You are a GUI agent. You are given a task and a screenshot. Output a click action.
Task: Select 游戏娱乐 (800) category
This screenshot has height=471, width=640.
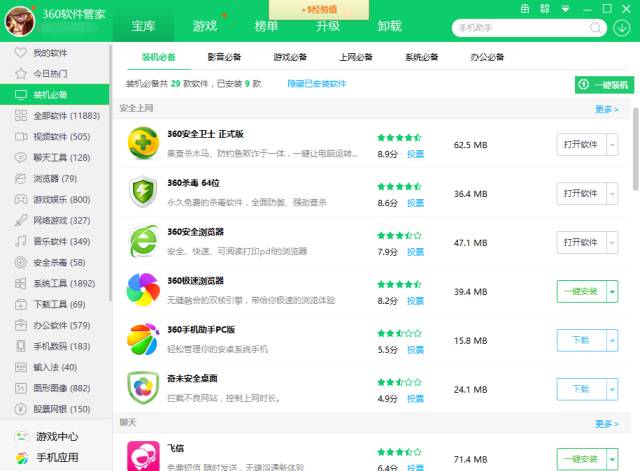(x=55, y=200)
